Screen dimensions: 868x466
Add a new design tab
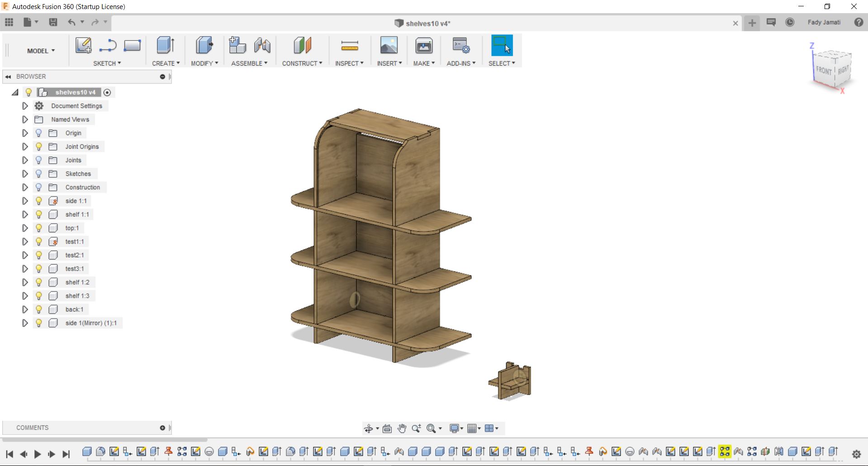(x=752, y=23)
